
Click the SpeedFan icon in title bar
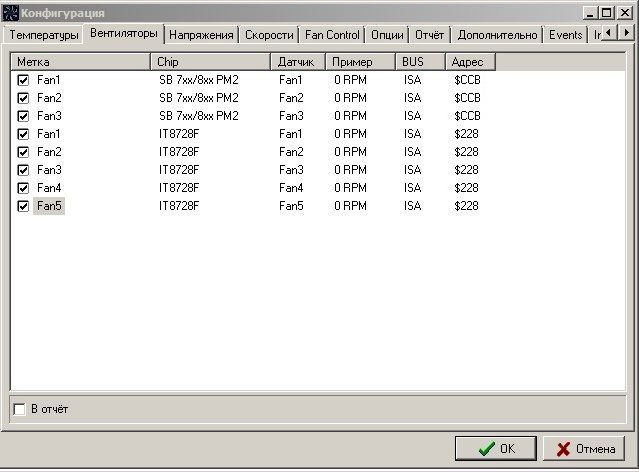click(x=11, y=13)
